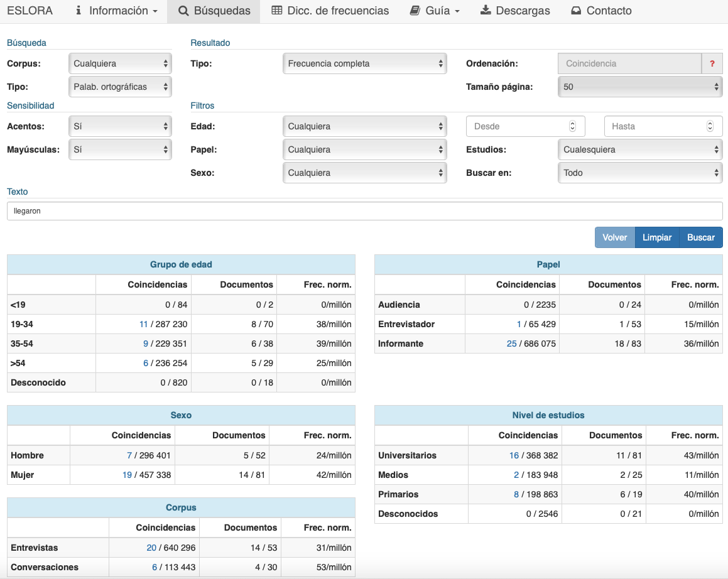Viewport: 728px width, 579px height.
Task: Open the Estudios filter dropdown
Action: point(639,149)
